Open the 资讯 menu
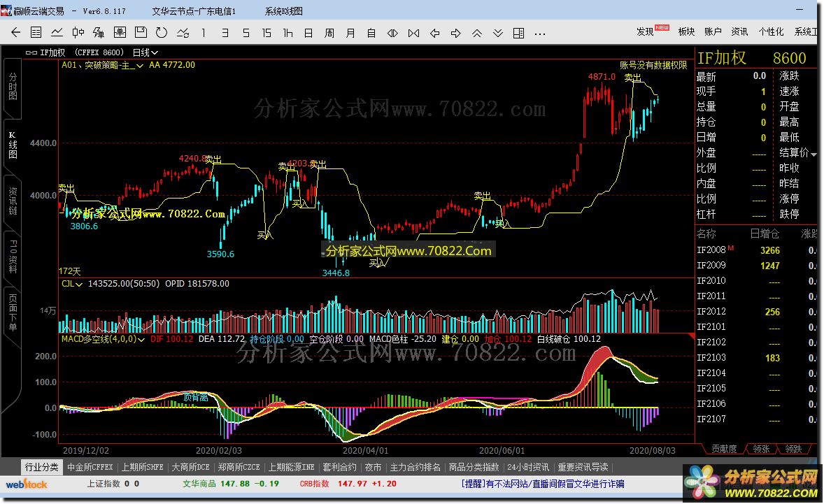824x504 pixels. 739,31
